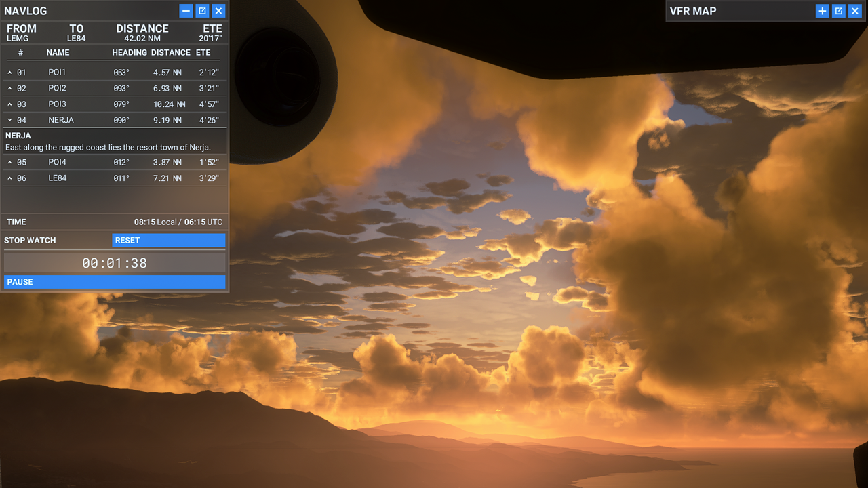
Task: Expand waypoint 01 POI1 details
Action: (x=10, y=72)
